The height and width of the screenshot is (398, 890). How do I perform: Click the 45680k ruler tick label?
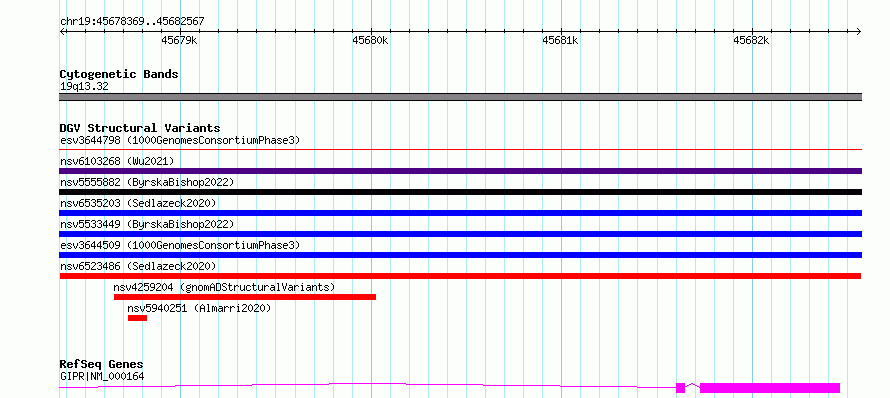pos(370,40)
